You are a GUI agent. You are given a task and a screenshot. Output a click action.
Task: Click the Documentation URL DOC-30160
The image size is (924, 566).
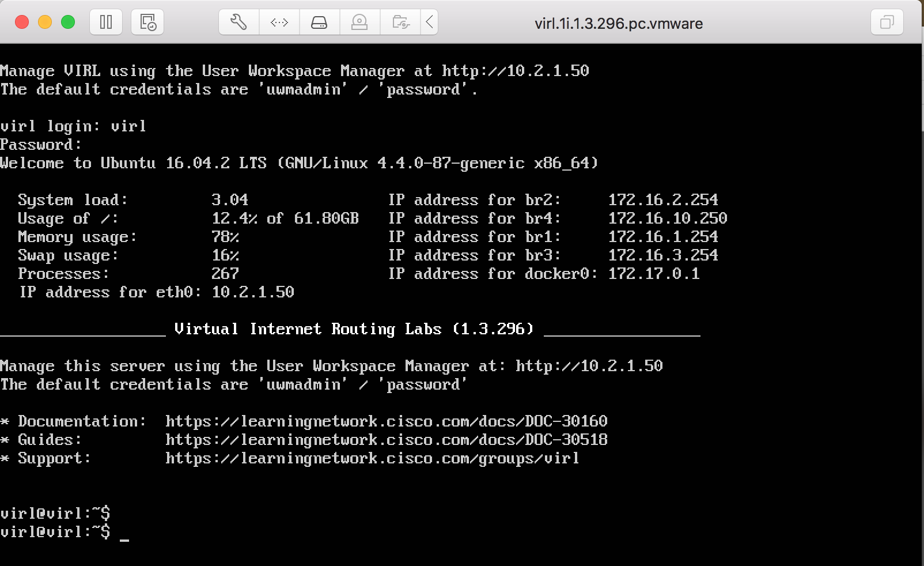pos(387,421)
